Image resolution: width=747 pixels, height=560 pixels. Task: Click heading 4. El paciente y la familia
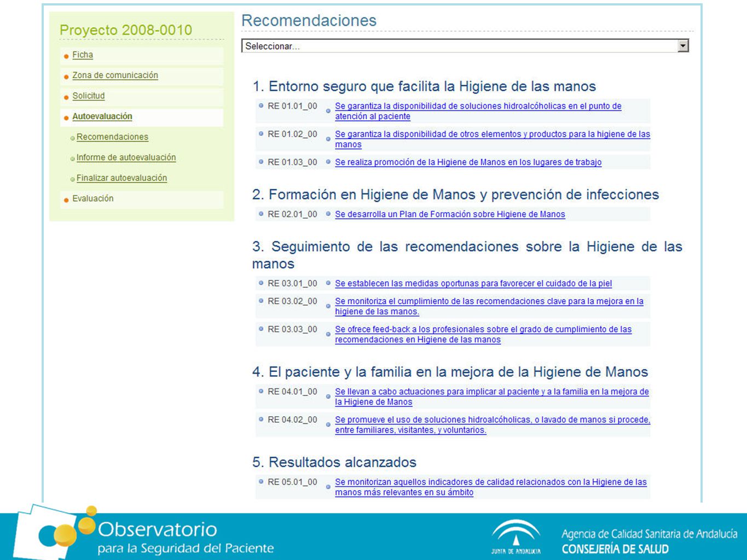(x=450, y=372)
